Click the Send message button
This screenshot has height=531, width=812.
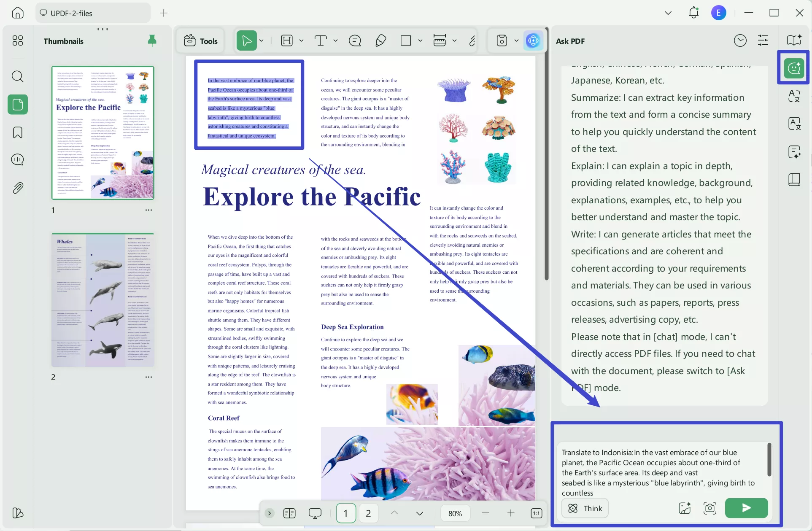click(746, 508)
